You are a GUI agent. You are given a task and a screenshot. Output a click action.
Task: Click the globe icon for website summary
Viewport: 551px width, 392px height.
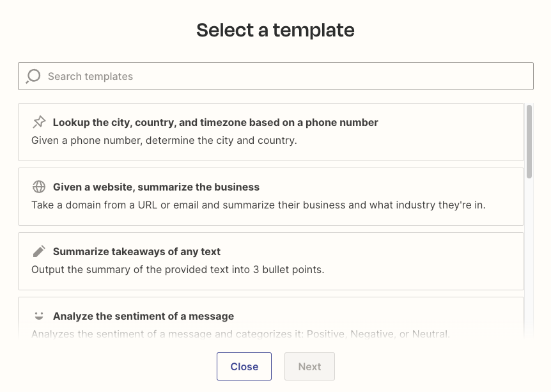pyautogui.click(x=39, y=187)
